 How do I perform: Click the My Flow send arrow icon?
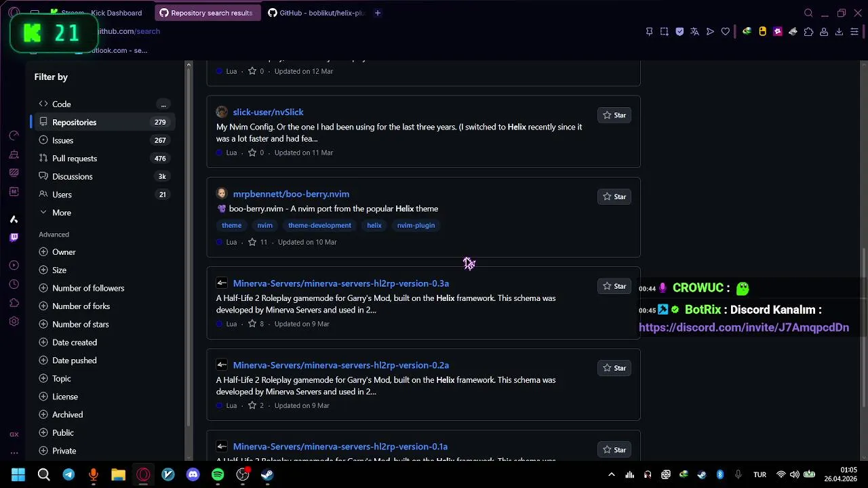pos(710,31)
